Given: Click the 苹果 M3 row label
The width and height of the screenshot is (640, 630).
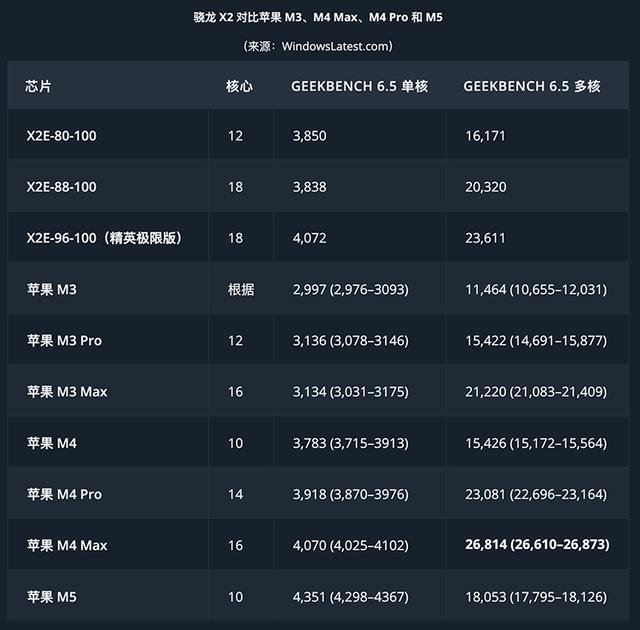Looking at the screenshot, I should click(x=52, y=290).
